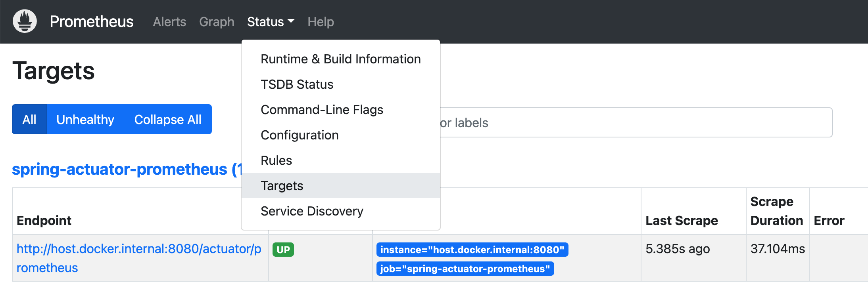This screenshot has height=286, width=868.
Task: Open the Configuration menu entry
Action: 341,135
